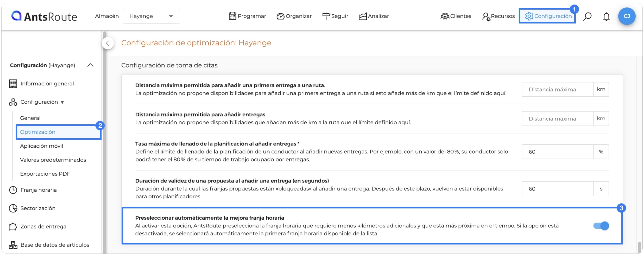Screen dimensions: 644x257
Task: Click the sidebar vertical scrollbar
Action: pos(104,141)
